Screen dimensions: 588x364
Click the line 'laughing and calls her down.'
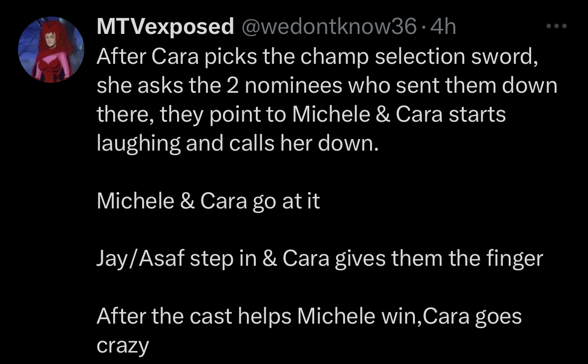[x=238, y=144]
